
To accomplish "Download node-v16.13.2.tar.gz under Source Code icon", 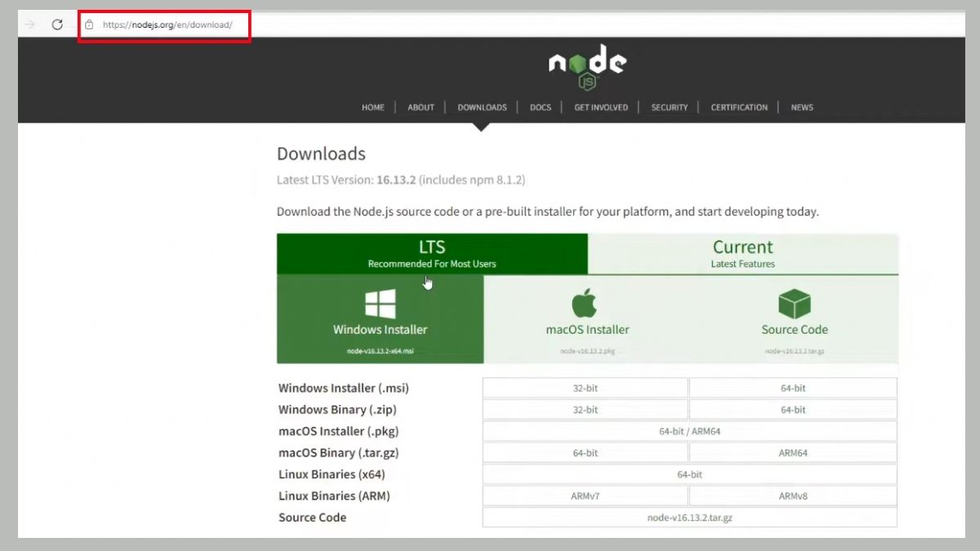I will point(795,351).
